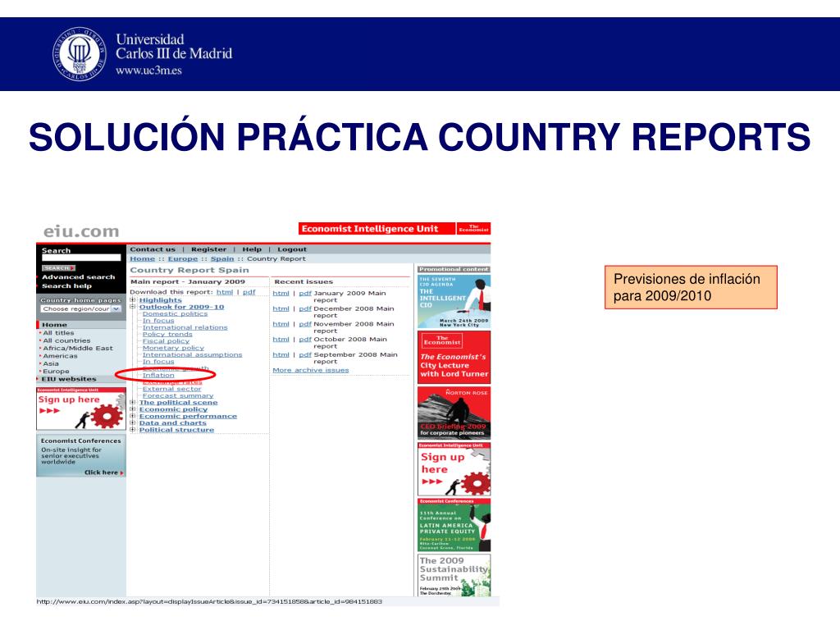
Task: Open Forecast summary
Action: click(177, 396)
